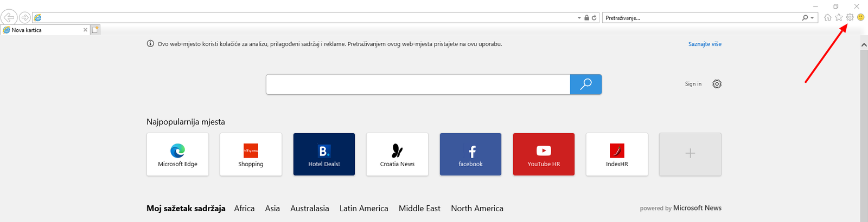
Task: Select the Nova kartica tab
Action: pyautogui.click(x=41, y=30)
